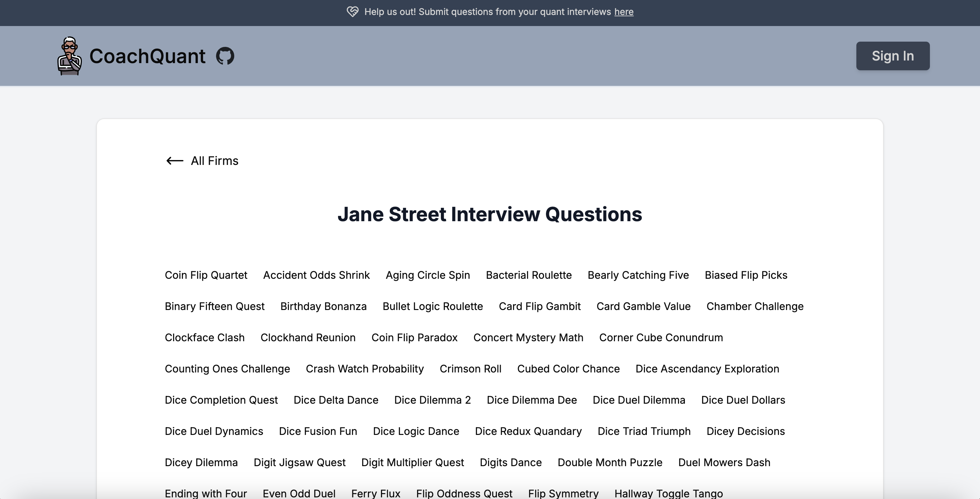Open Dice Duel Dilemma
Viewport: 980px width, 499px height.
point(639,400)
